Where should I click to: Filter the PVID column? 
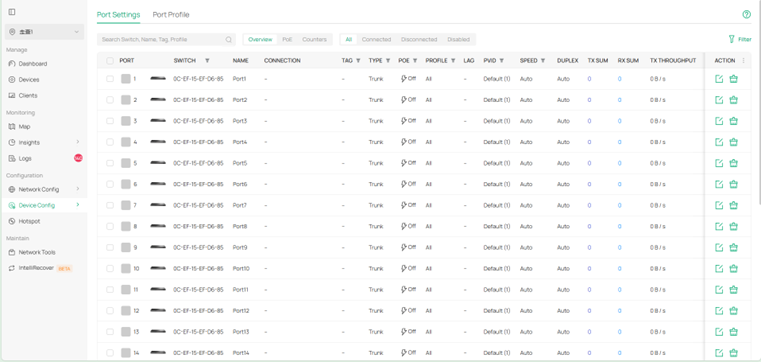coord(501,61)
